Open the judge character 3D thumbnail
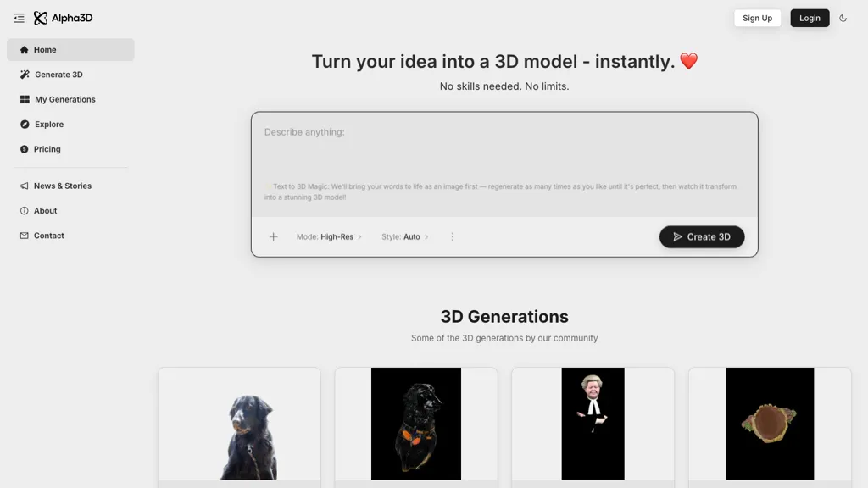Screen dimensions: 868x488 pyautogui.click(x=593, y=424)
